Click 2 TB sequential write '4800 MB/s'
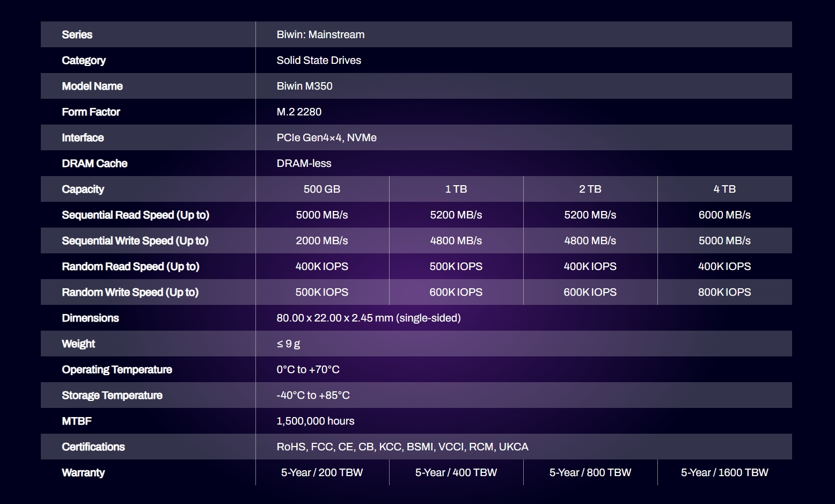Screen dimensions: 835x504 click(590, 240)
